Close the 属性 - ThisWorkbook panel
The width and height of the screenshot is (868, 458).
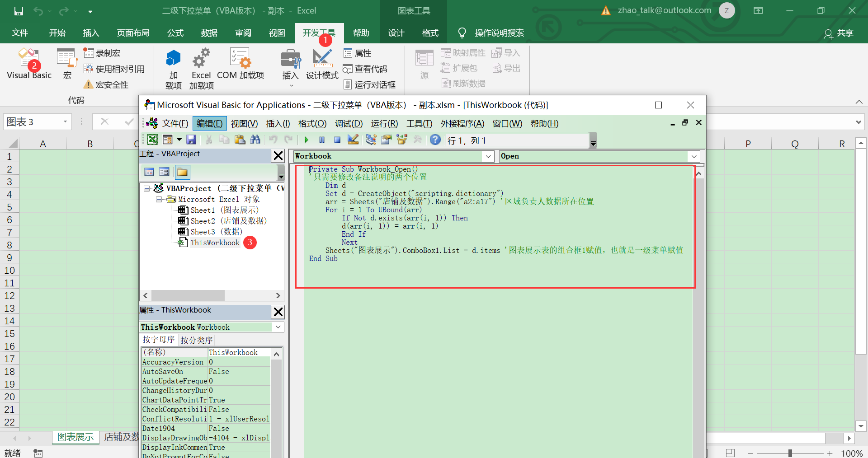(x=278, y=312)
